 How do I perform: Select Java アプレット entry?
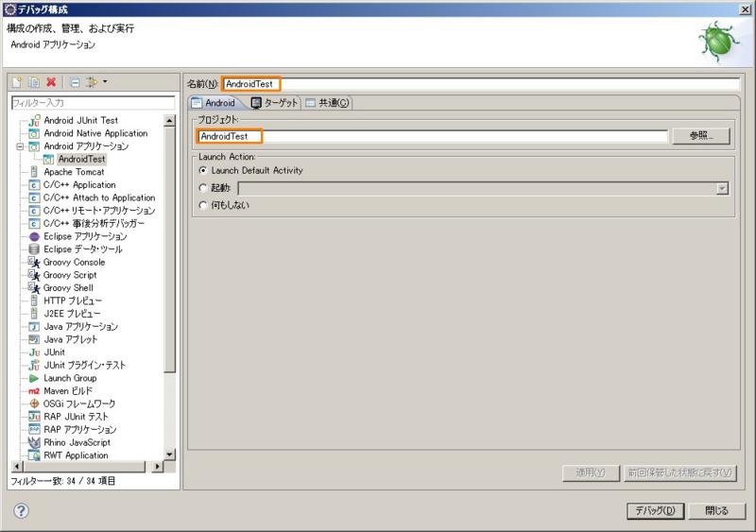(70, 339)
